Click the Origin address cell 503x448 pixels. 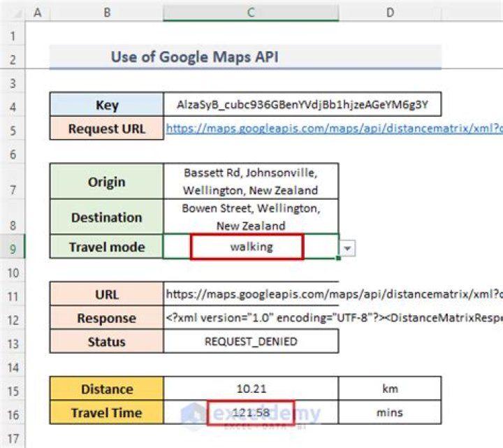point(251,181)
